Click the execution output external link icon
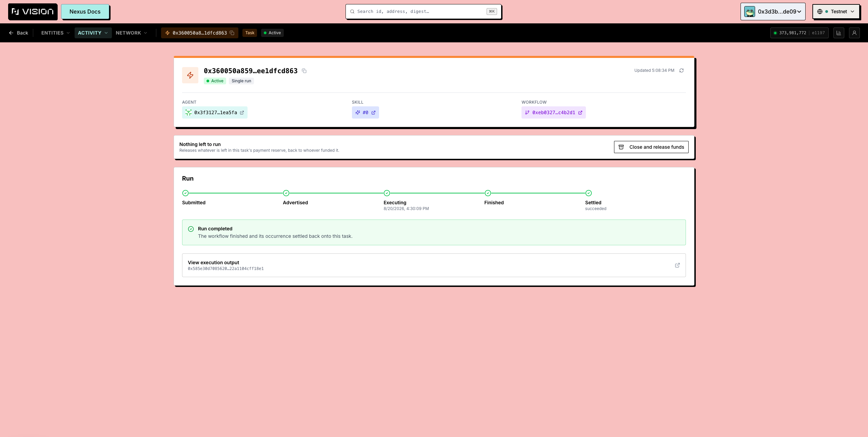Screen dimensions: 868x437 click(677, 265)
